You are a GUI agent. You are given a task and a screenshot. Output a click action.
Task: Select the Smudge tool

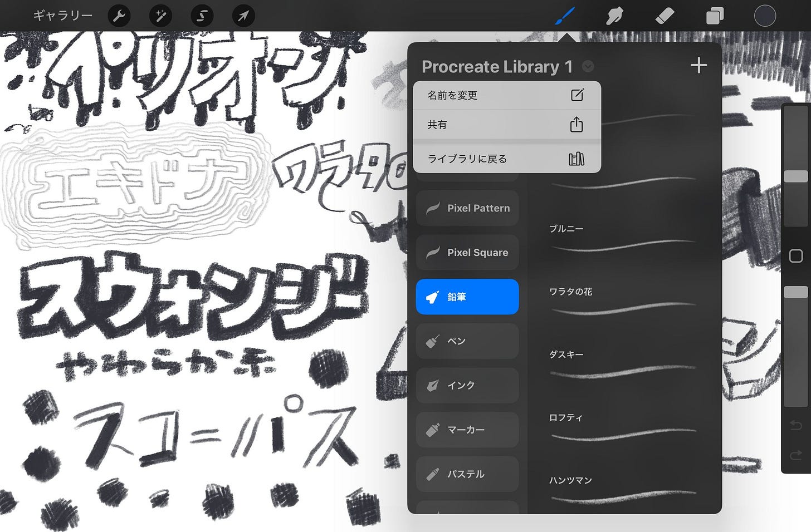614,16
